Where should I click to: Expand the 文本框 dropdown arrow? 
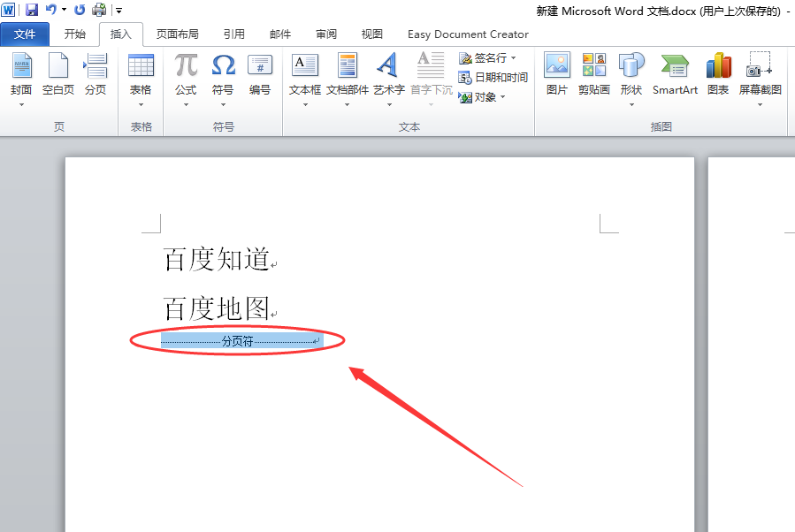[305, 105]
